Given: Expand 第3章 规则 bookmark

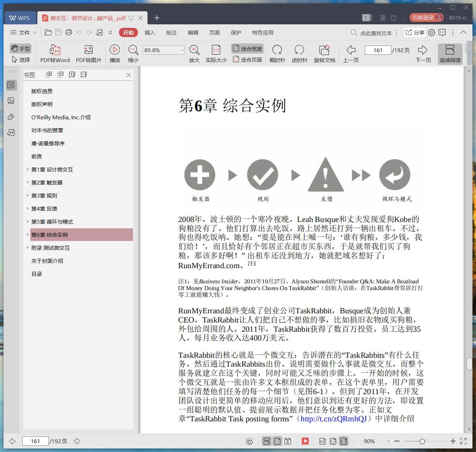Looking at the screenshot, I should coord(28,195).
